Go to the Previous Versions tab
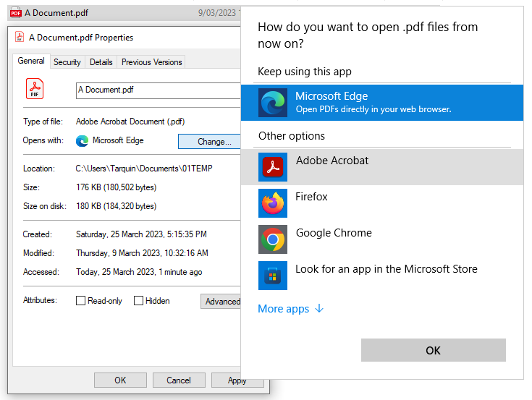Viewport: 532px width, 400px height. pos(151,62)
